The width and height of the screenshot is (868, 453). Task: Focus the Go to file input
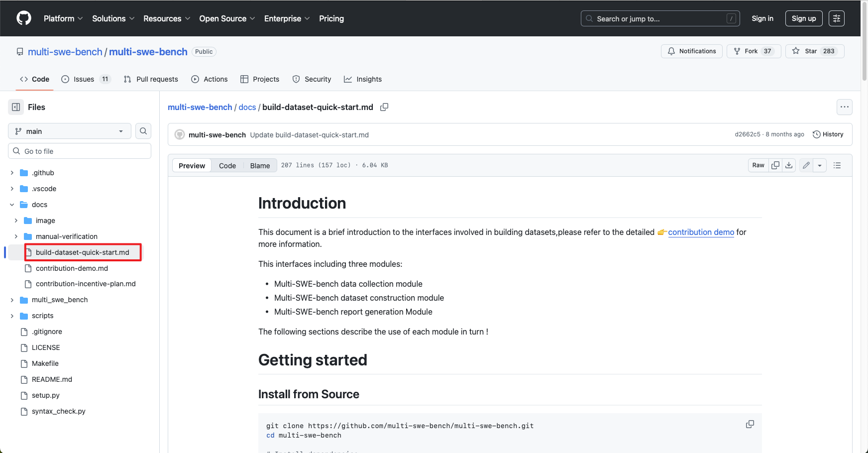[80, 151]
